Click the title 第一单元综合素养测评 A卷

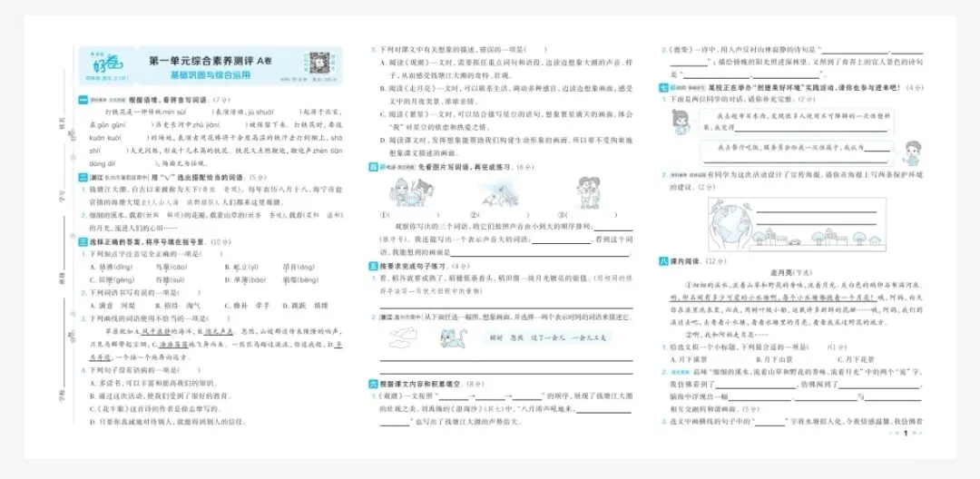pyautogui.click(x=211, y=61)
